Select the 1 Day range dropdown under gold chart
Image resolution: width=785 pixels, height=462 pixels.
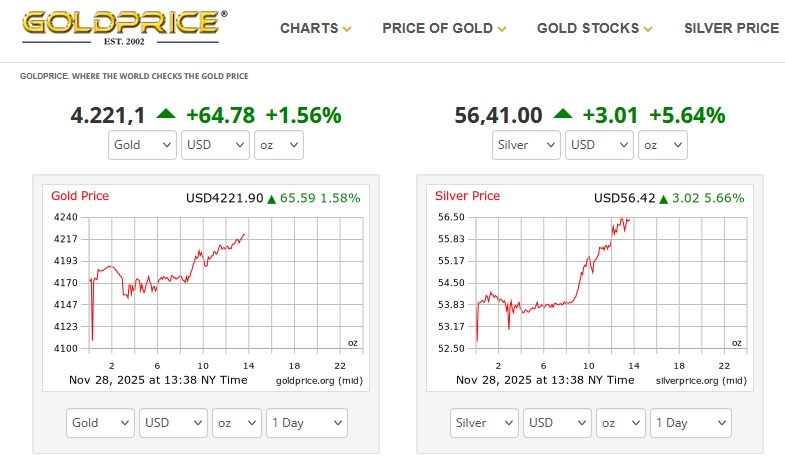point(307,423)
